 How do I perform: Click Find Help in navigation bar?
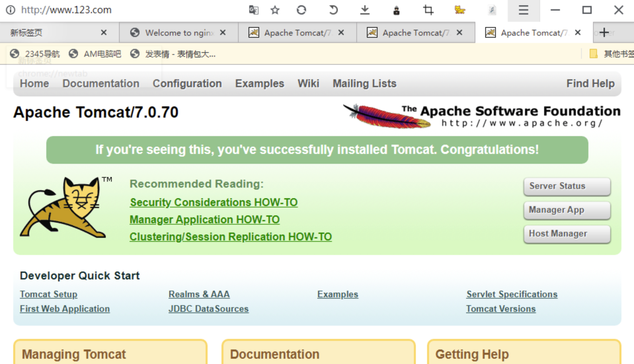coord(590,84)
